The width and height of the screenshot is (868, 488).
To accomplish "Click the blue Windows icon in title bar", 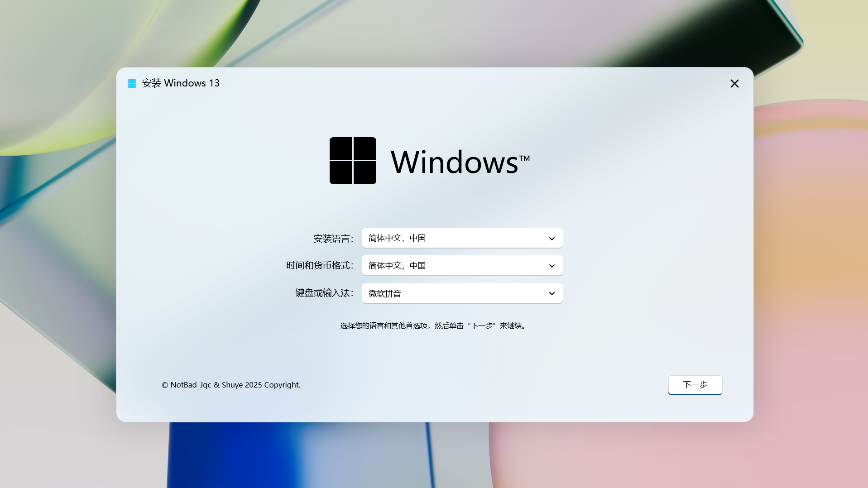I will [x=132, y=83].
